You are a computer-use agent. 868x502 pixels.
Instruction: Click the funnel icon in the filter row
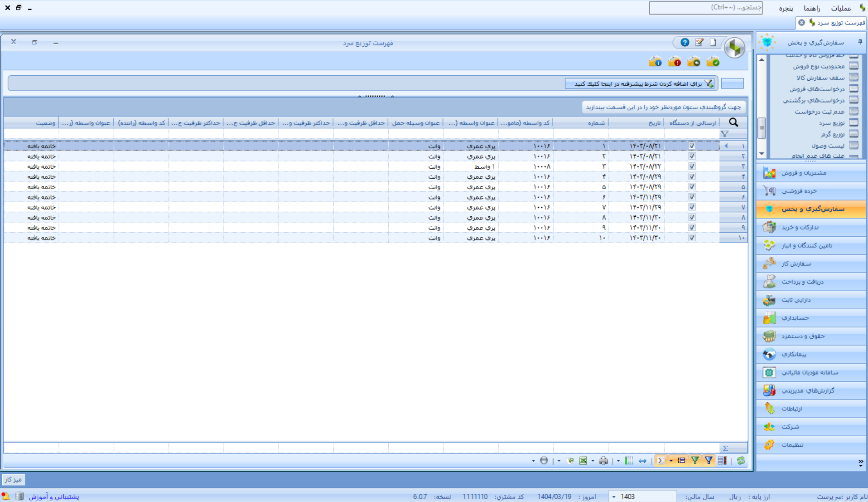725,134
